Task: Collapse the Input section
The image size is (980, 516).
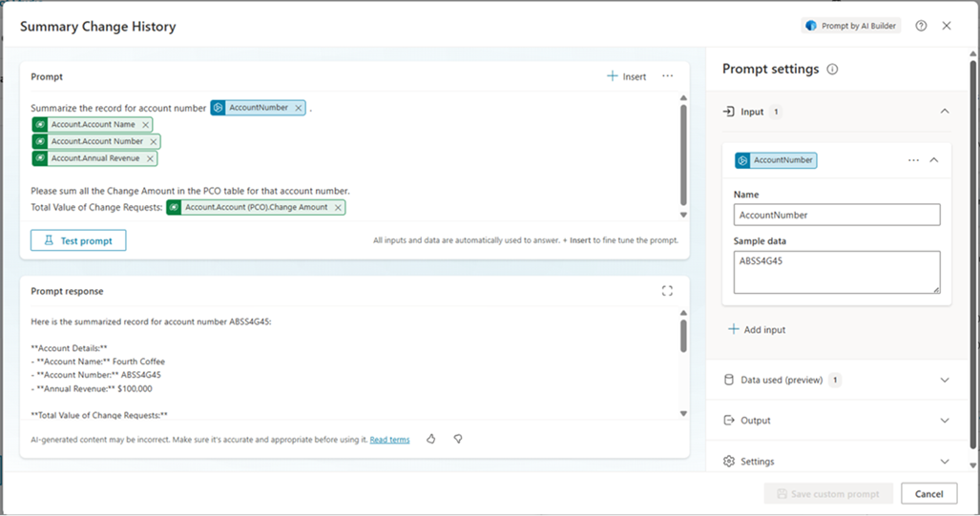Action: click(945, 112)
